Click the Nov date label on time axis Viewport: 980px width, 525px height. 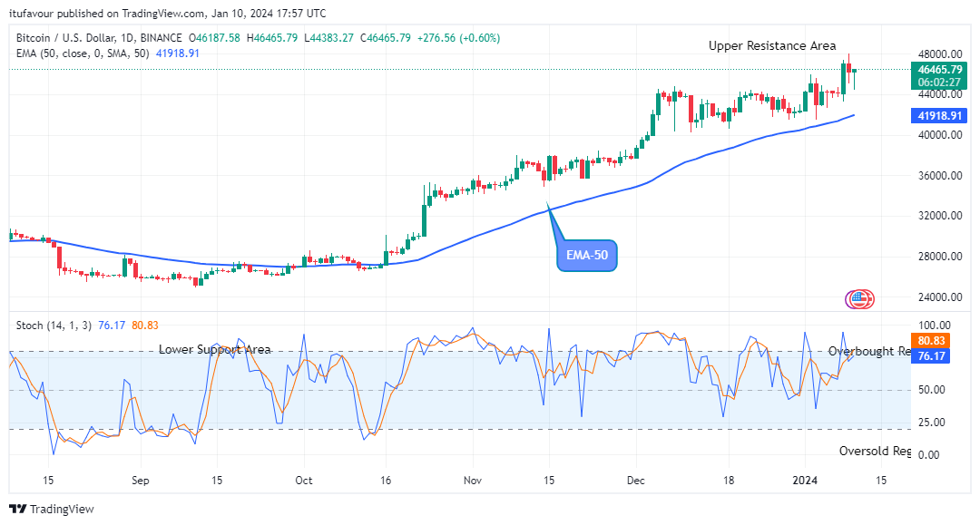click(x=473, y=480)
